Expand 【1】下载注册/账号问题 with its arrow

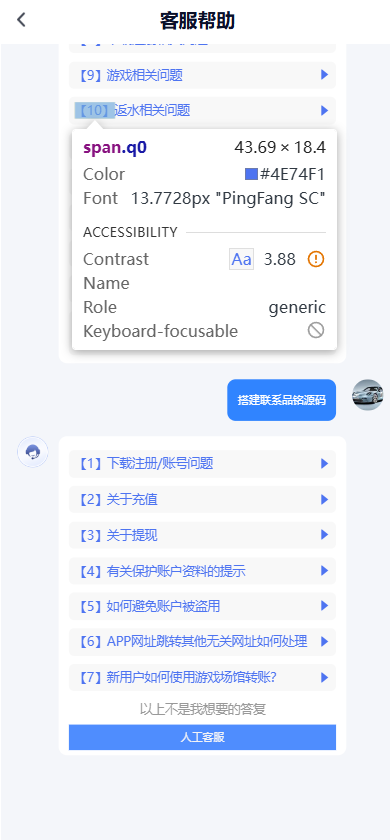pyautogui.click(x=324, y=463)
